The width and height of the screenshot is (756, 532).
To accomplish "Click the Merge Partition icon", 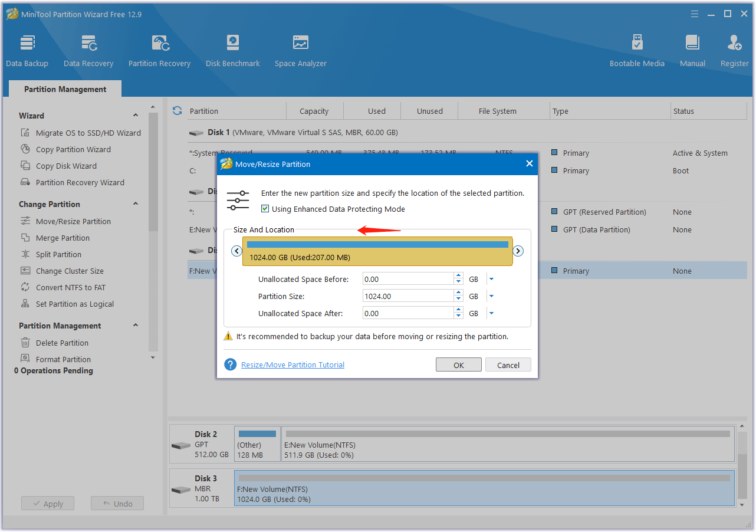I will [x=25, y=238].
